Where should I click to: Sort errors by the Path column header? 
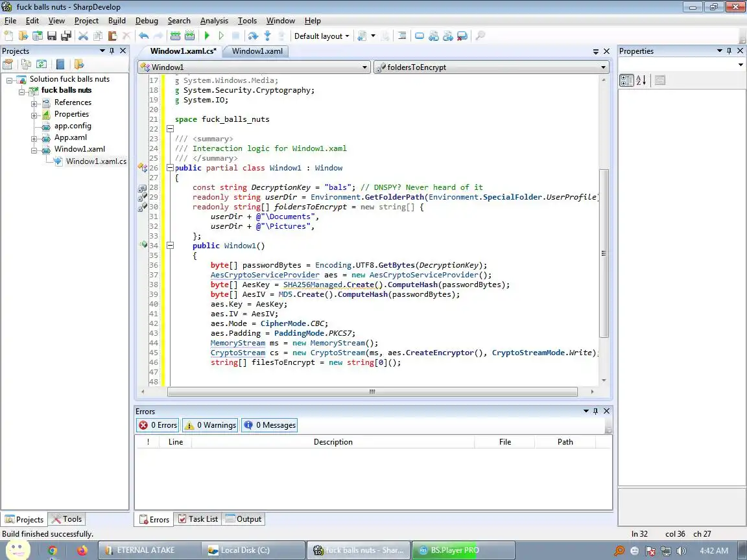[565, 442]
